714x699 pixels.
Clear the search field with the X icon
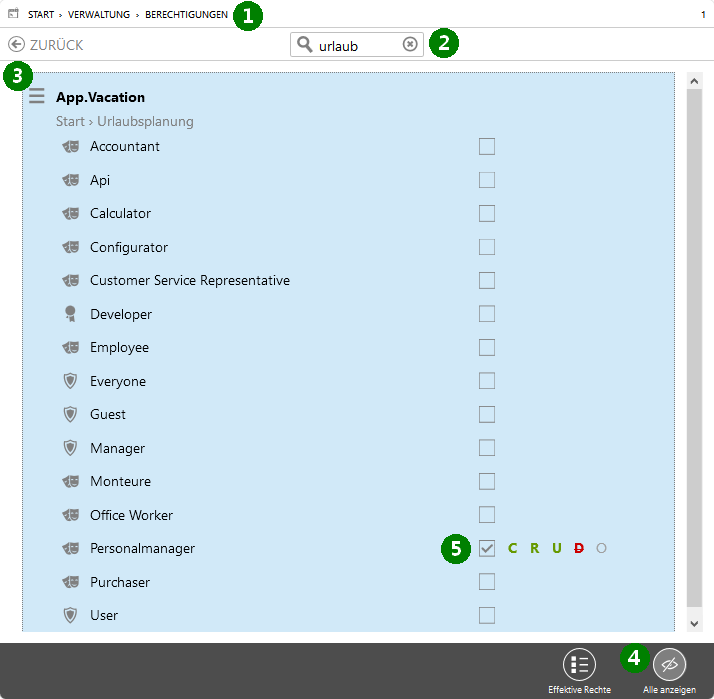click(x=410, y=45)
